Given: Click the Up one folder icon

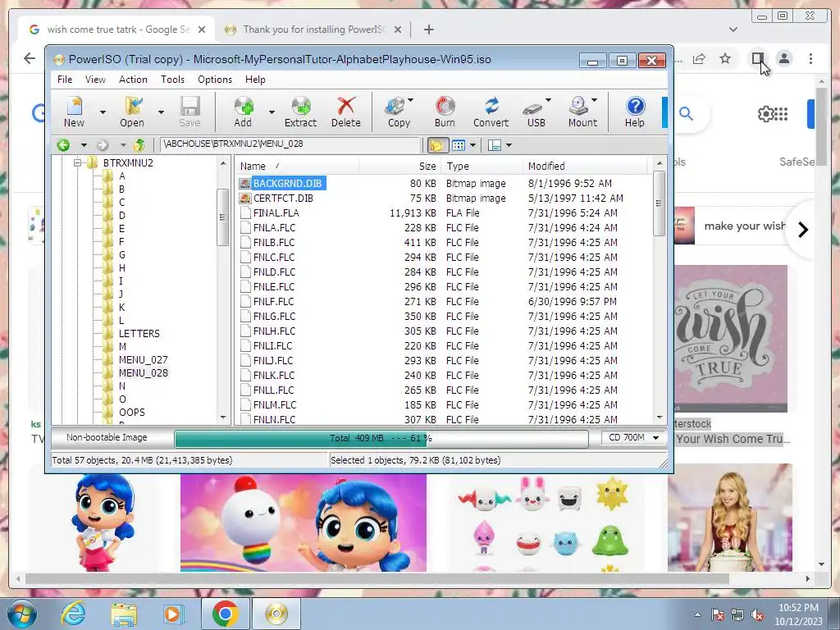Looking at the screenshot, I should tap(139, 144).
